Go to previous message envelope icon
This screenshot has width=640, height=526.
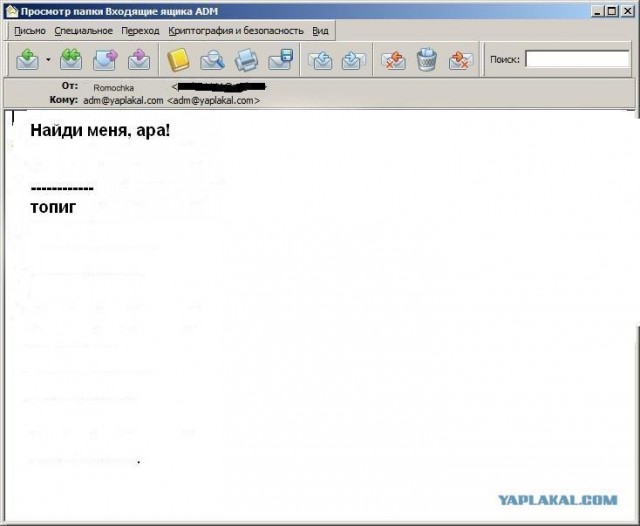[320, 60]
